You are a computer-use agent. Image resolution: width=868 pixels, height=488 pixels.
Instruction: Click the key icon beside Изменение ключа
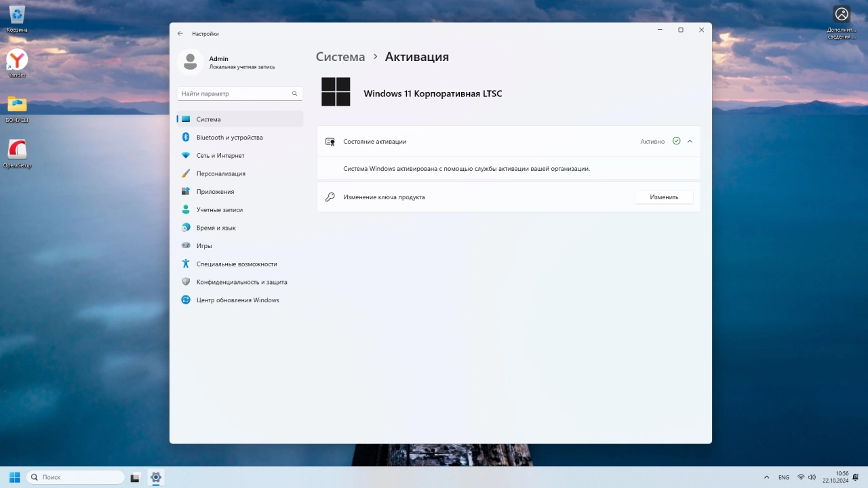pos(330,197)
